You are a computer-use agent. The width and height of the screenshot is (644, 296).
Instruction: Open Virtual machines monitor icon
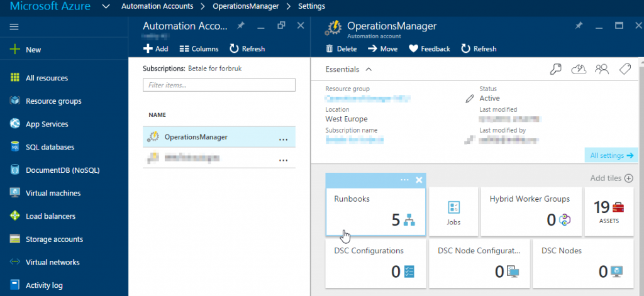15,192
